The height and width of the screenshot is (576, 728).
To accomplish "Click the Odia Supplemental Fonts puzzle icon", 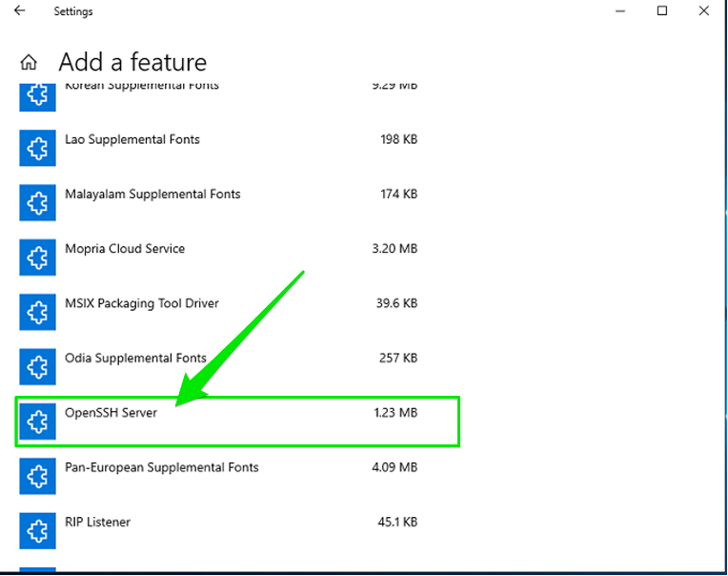I will pyautogui.click(x=37, y=366).
